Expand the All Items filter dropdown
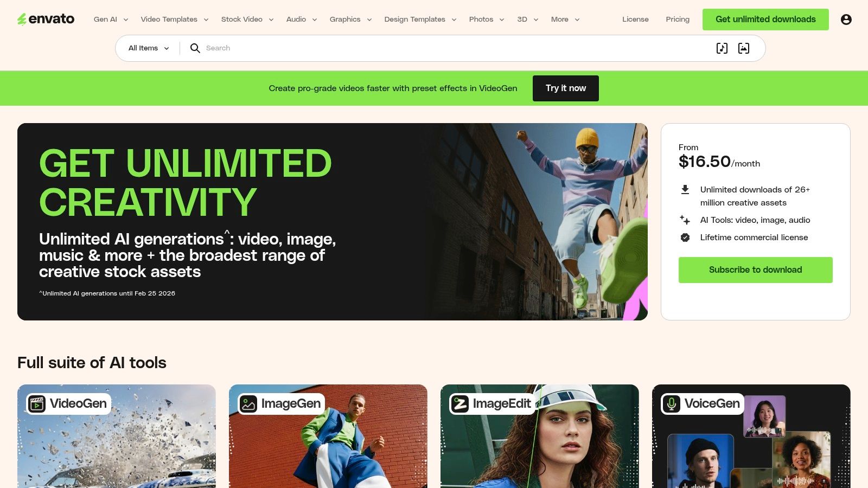 tap(146, 48)
